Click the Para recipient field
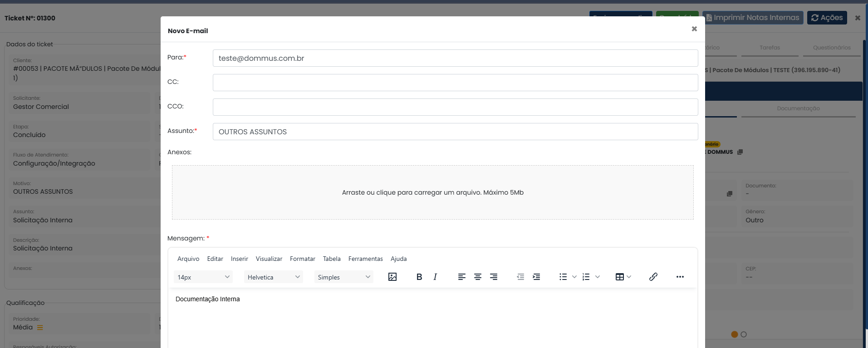The width and height of the screenshot is (868, 348). (x=455, y=58)
